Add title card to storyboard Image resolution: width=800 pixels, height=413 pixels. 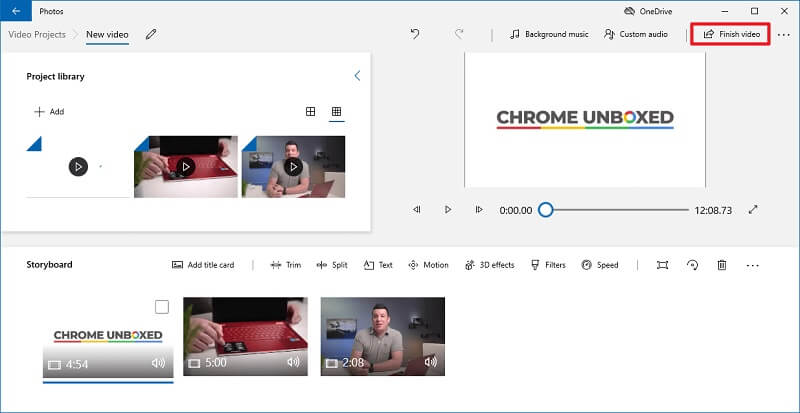tap(203, 265)
